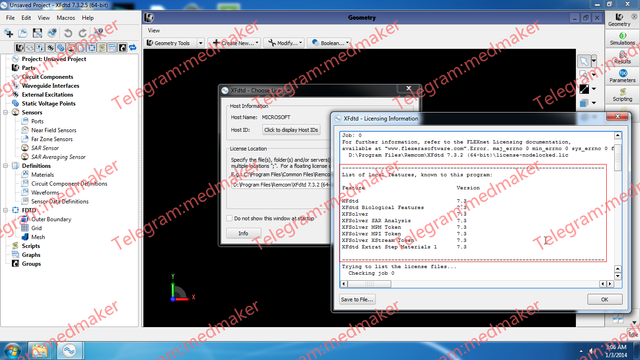Toggle Graphs filter icon in tree toolbar
This screenshot has width=640, height=360.
pos(112,48)
